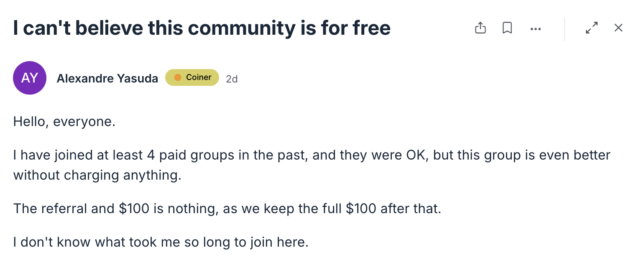Click the share post icon
The width and height of the screenshot is (644, 268).
[480, 28]
